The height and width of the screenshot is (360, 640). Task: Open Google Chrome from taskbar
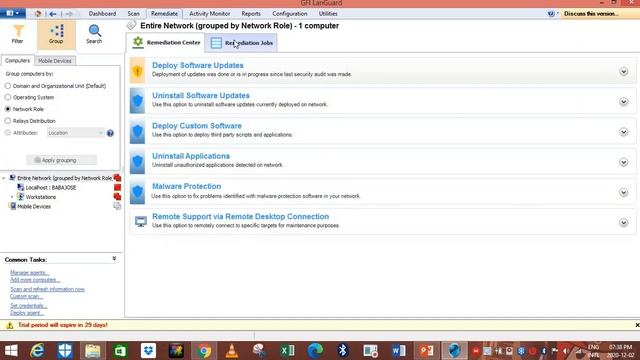click(204, 351)
